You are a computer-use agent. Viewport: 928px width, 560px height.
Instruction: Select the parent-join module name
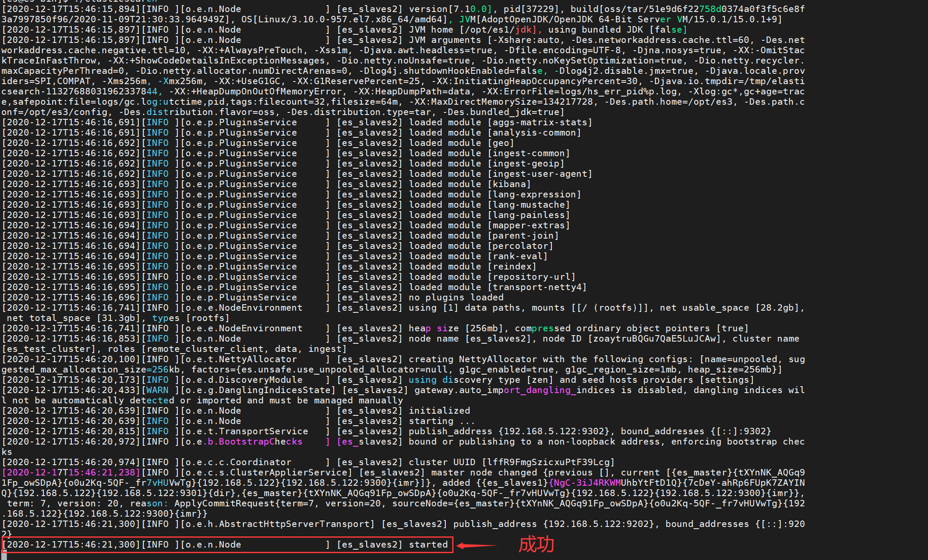point(523,236)
